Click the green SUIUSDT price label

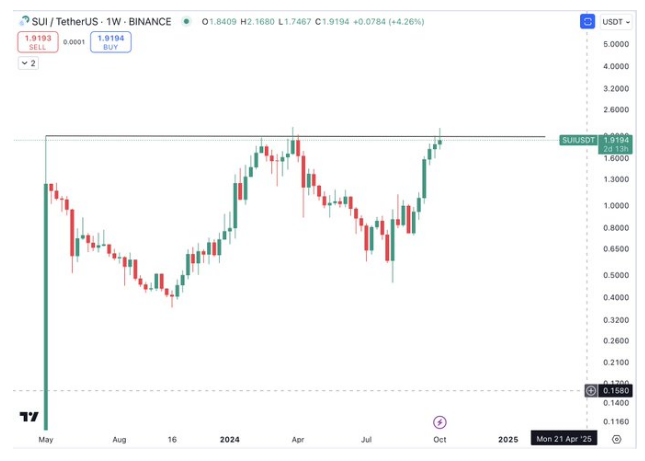point(579,140)
